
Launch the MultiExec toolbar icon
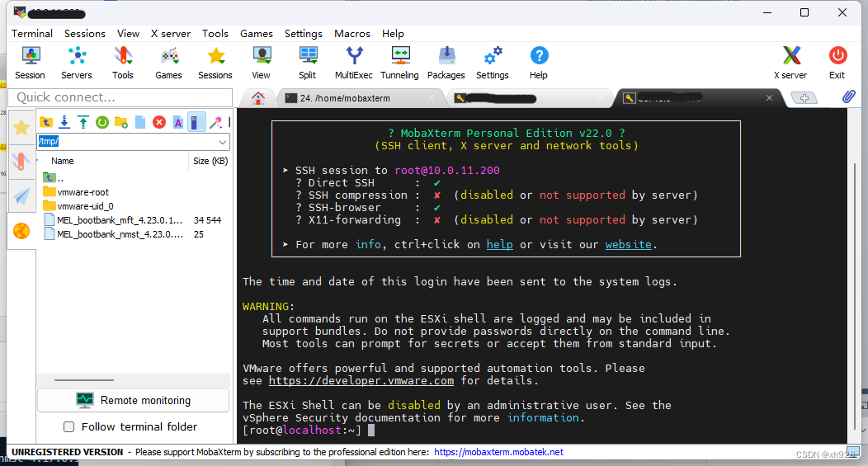[354, 63]
